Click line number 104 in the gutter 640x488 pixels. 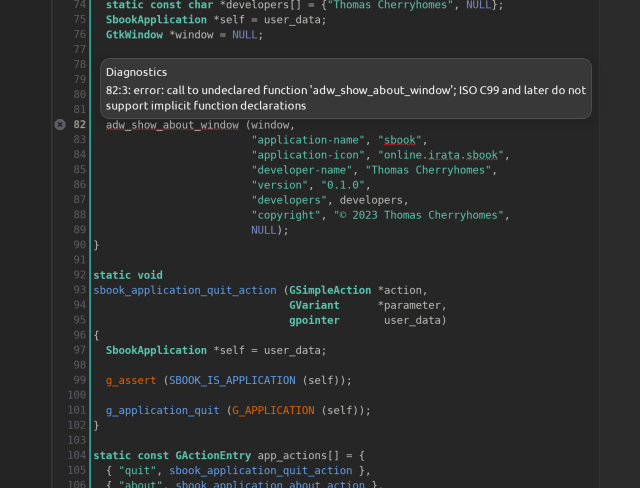pyautogui.click(x=77, y=455)
